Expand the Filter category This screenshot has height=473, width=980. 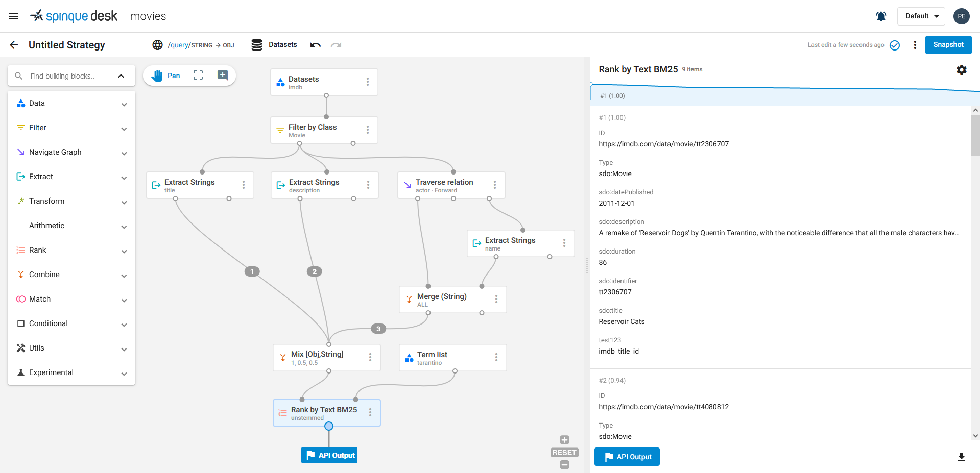(71, 128)
